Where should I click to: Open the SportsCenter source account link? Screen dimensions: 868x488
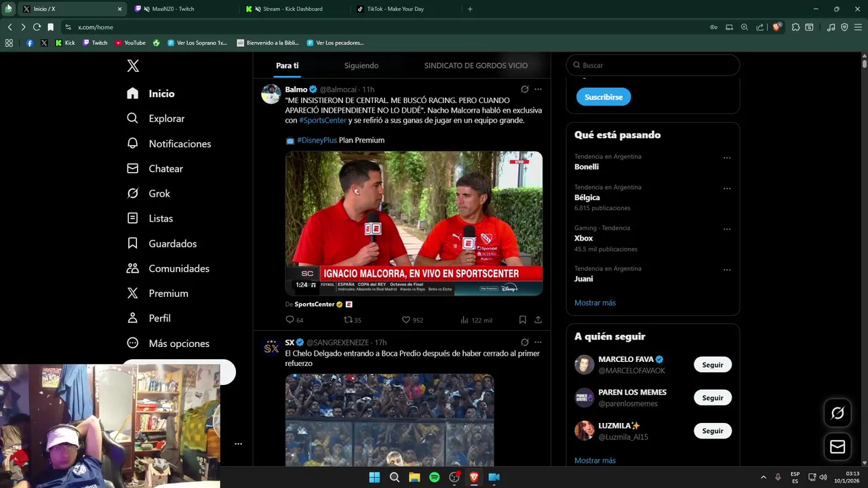point(315,304)
